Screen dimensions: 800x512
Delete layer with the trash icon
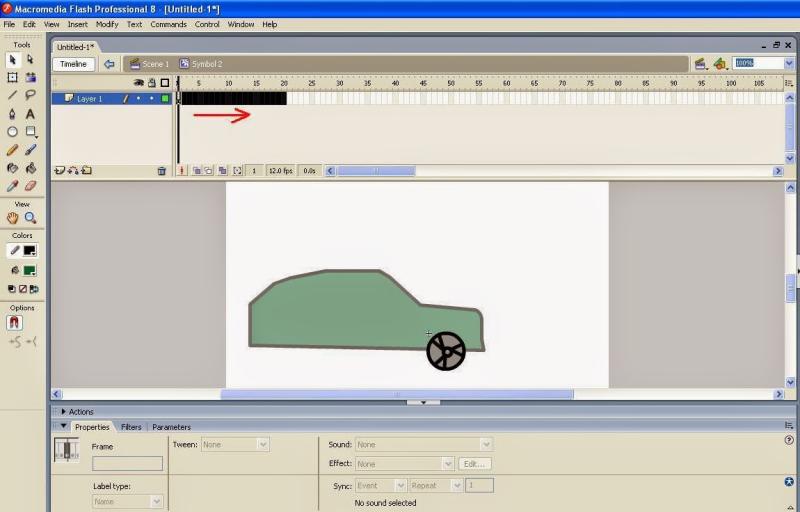tap(162, 171)
